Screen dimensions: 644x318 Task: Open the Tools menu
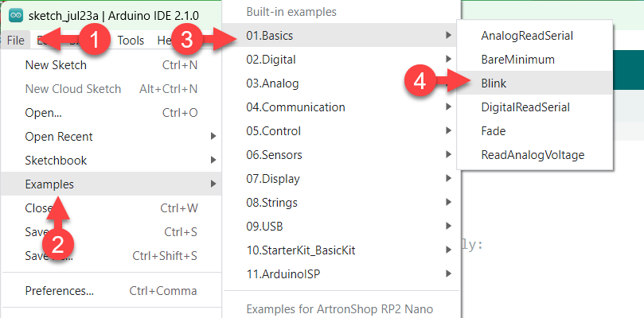(x=131, y=41)
